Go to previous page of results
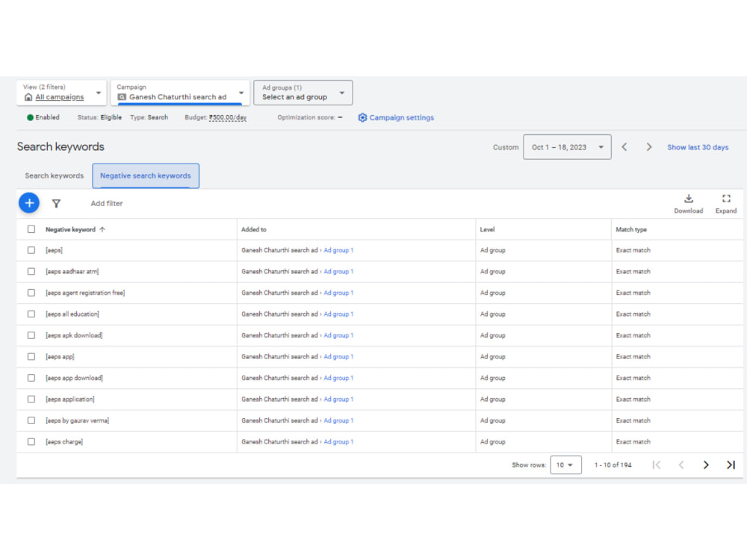 pos(681,464)
